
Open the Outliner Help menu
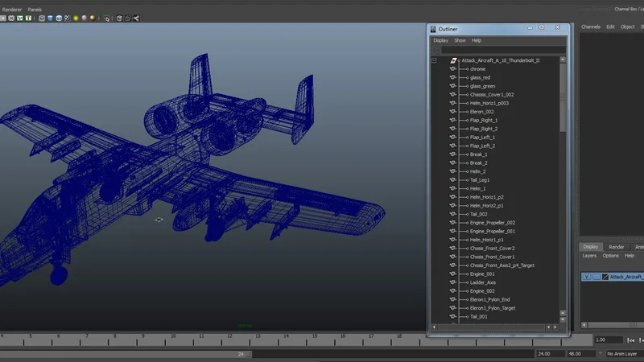point(477,40)
